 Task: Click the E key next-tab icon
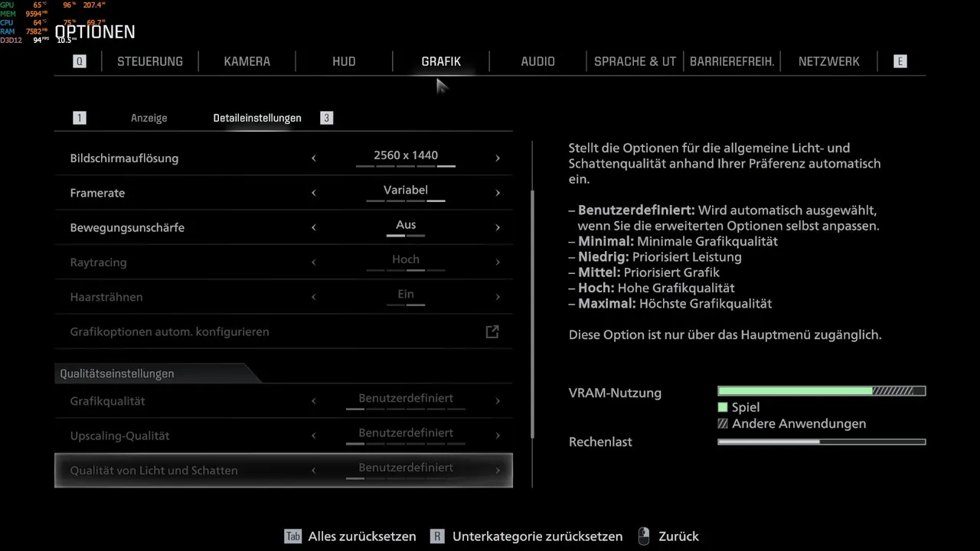[900, 61]
